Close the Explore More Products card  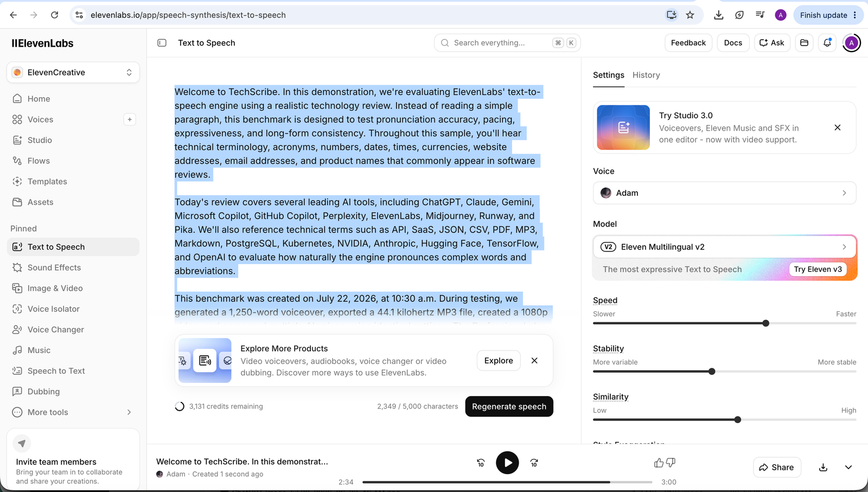(534, 361)
